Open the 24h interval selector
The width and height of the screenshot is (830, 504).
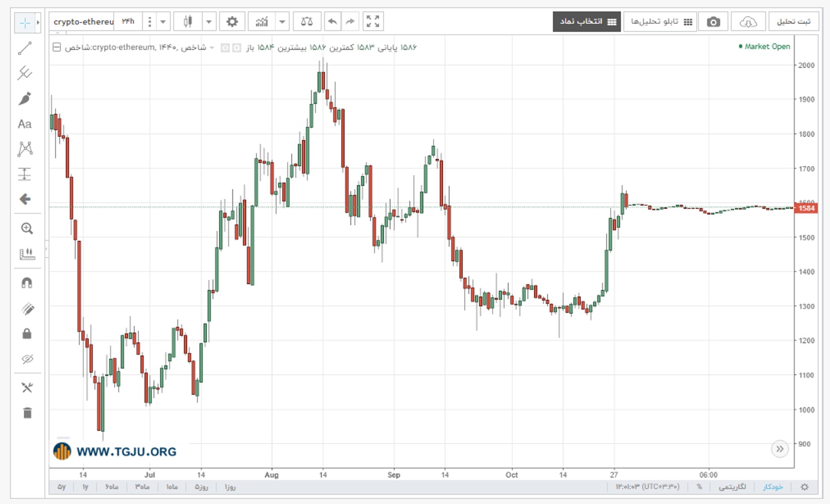click(128, 22)
